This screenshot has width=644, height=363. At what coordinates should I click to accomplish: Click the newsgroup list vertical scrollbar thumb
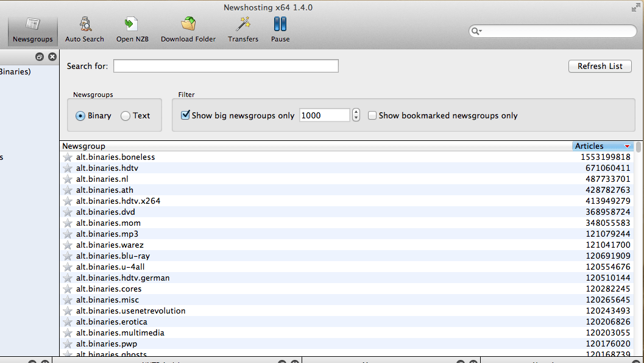pos(639,147)
